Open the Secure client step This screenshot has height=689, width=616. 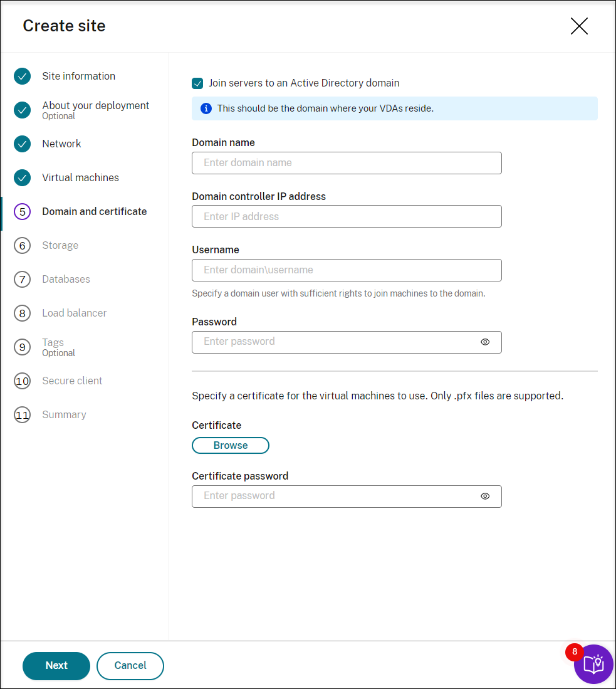click(72, 381)
